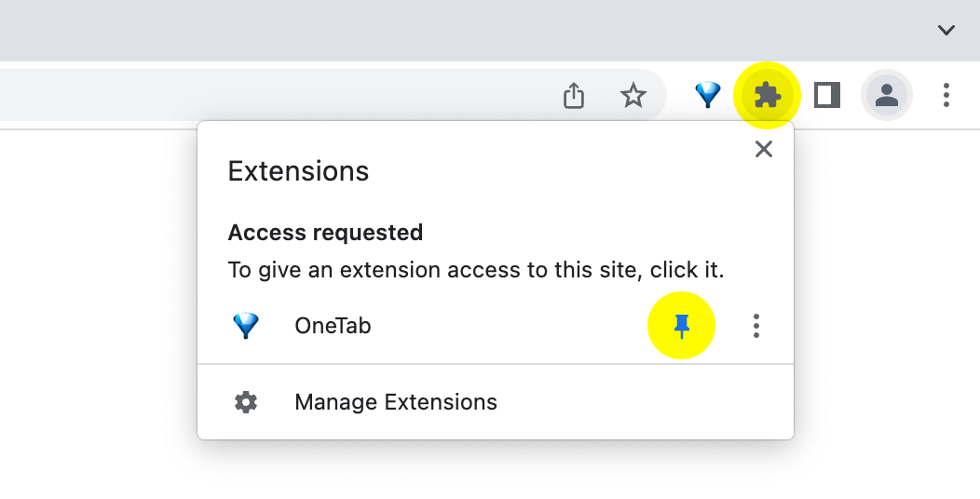The image size is (980, 499).
Task: Click the OneTab funnel icon inside Extensions popup
Action: pos(246,325)
